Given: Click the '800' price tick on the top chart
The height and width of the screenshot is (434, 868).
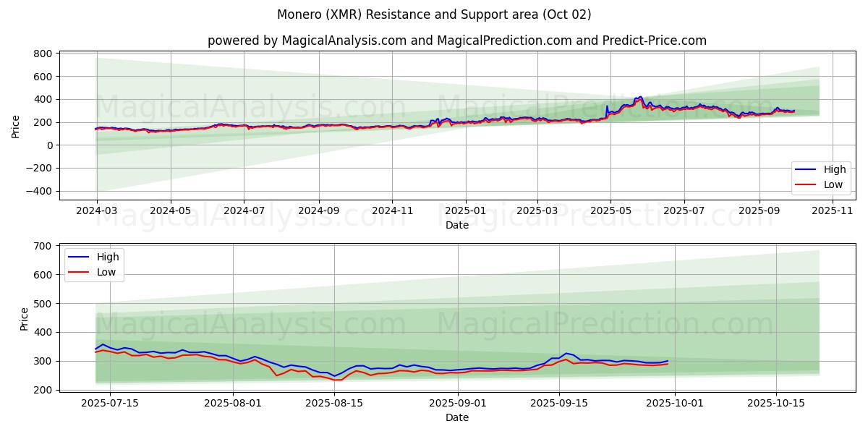Looking at the screenshot, I should point(43,54).
